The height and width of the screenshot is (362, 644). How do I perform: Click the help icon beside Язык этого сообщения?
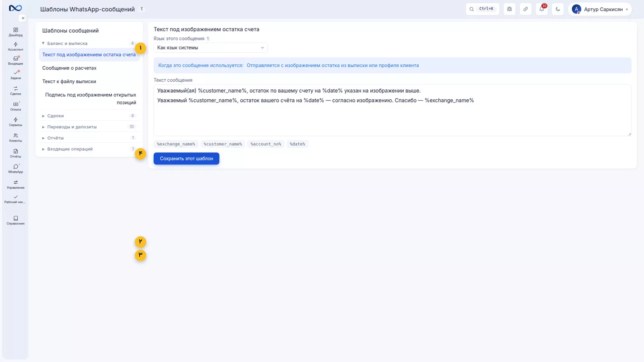[x=208, y=39]
